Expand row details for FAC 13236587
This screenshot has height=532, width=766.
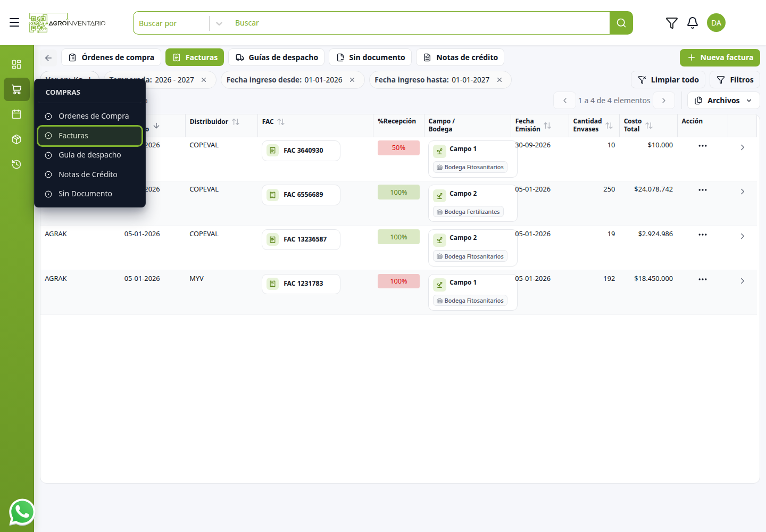[x=742, y=236]
